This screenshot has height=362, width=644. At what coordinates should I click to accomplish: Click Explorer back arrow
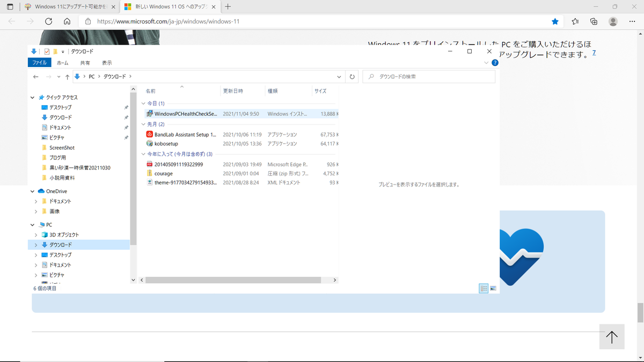(36, 77)
